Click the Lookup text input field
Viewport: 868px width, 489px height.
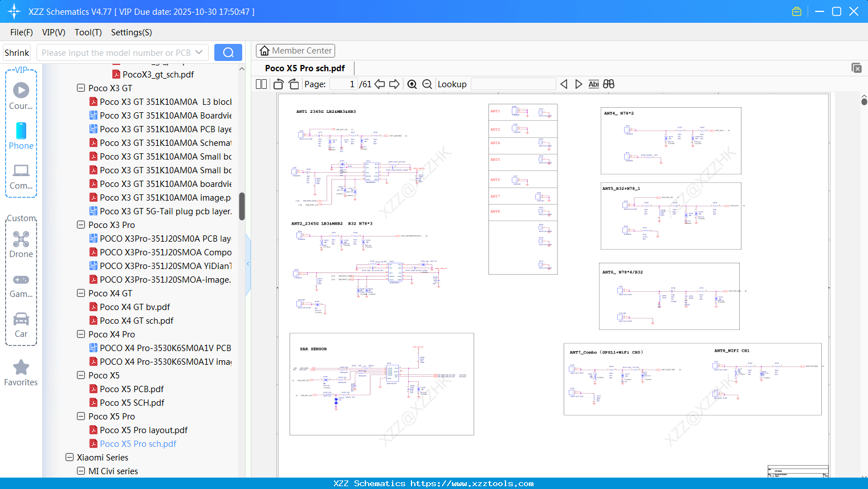click(x=513, y=84)
